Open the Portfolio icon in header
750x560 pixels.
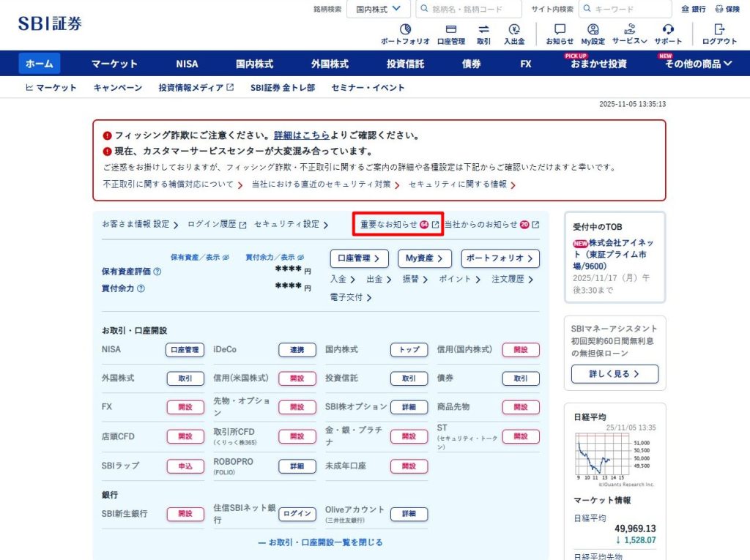point(405,30)
